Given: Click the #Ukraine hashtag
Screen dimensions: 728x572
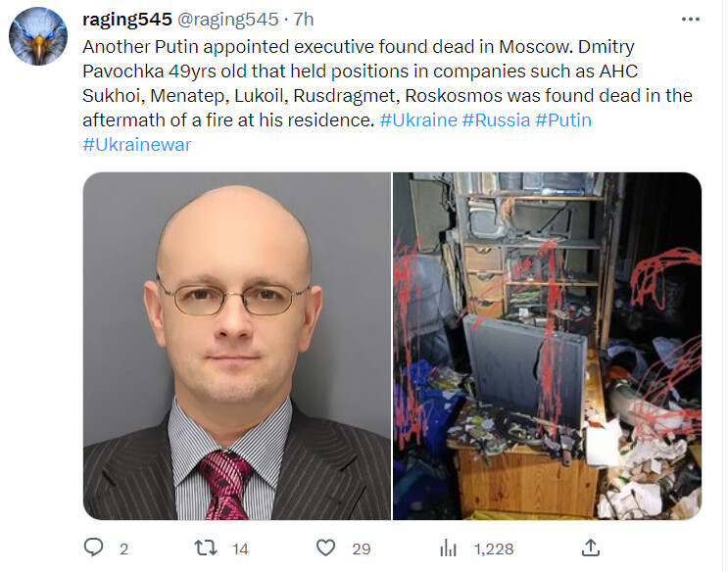Looking at the screenshot, I should click(x=418, y=120).
